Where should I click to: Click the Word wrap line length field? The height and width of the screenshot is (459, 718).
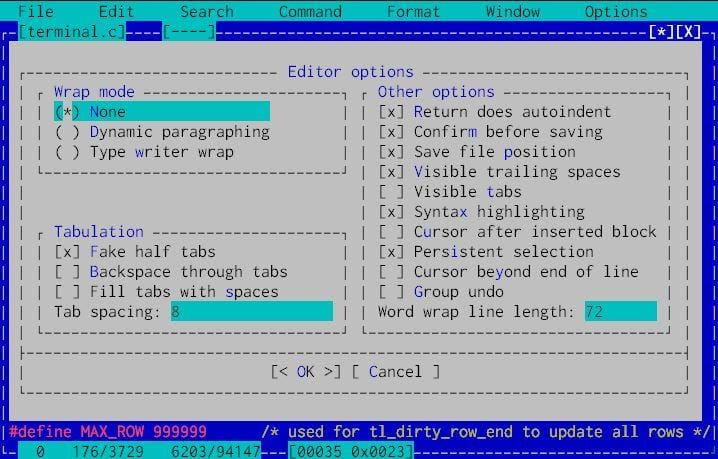point(620,311)
